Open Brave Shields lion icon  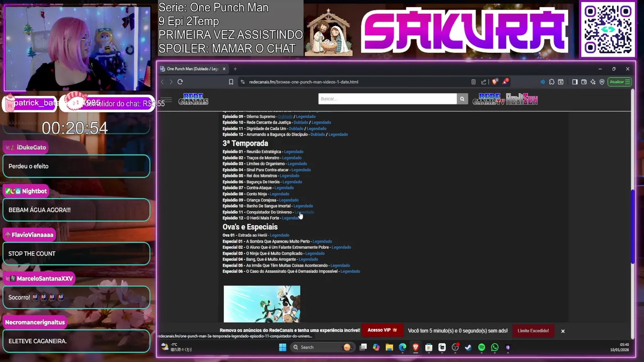(495, 82)
